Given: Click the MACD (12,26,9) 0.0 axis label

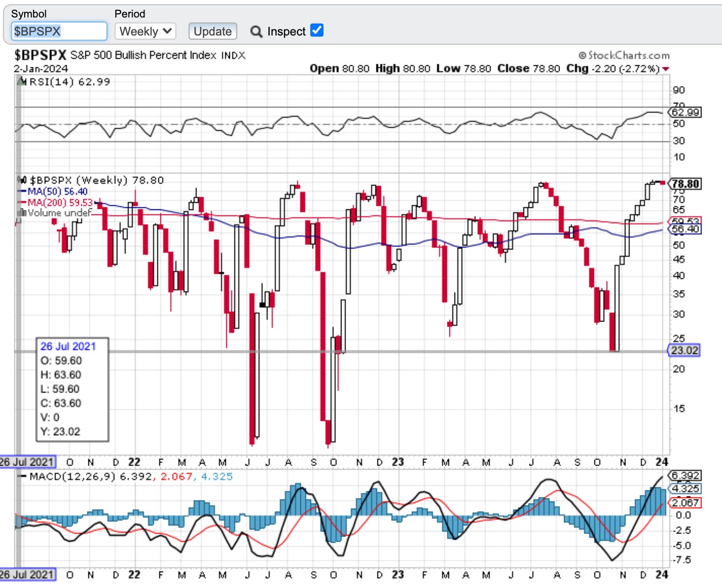Looking at the screenshot, I should point(683,515).
